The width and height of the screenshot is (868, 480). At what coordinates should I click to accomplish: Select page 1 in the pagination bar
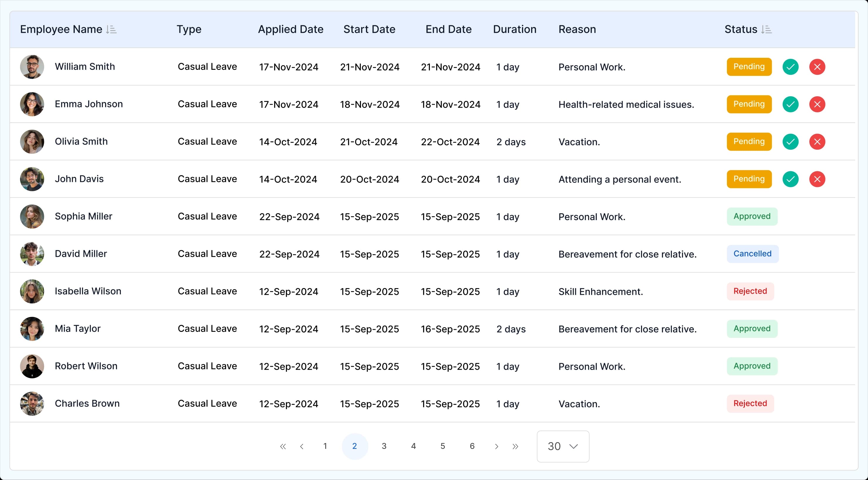[325, 446]
